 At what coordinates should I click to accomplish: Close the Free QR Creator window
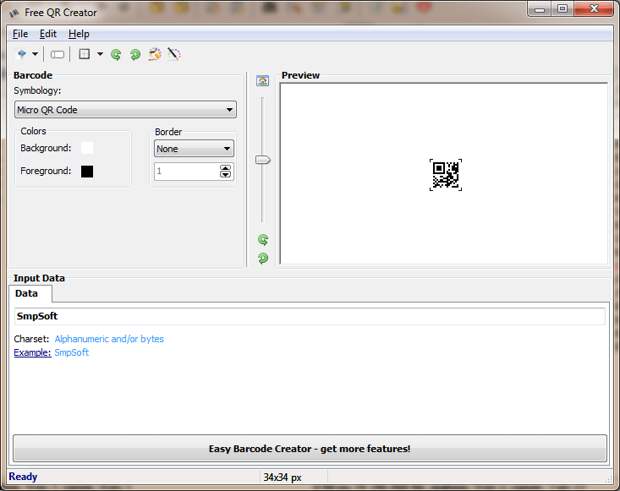[594, 9]
